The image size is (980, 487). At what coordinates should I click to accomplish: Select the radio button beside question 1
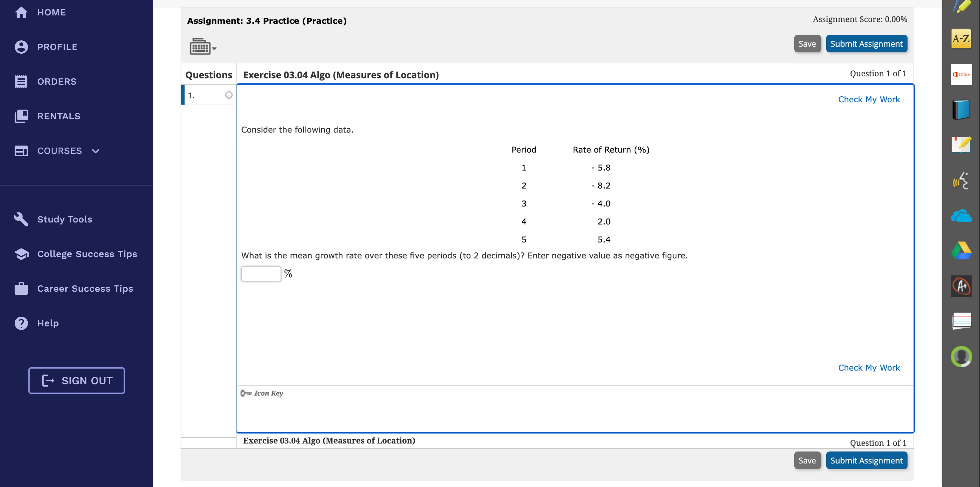click(229, 95)
